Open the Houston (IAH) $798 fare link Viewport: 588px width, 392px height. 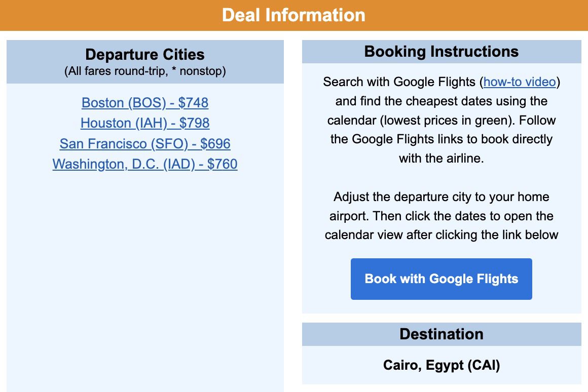[x=144, y=123]
